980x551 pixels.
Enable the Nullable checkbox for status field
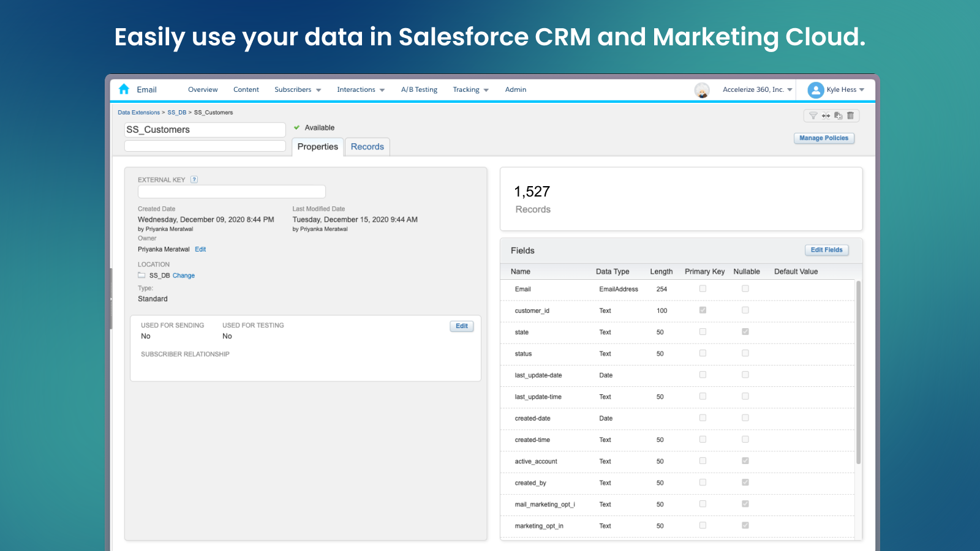745,353
